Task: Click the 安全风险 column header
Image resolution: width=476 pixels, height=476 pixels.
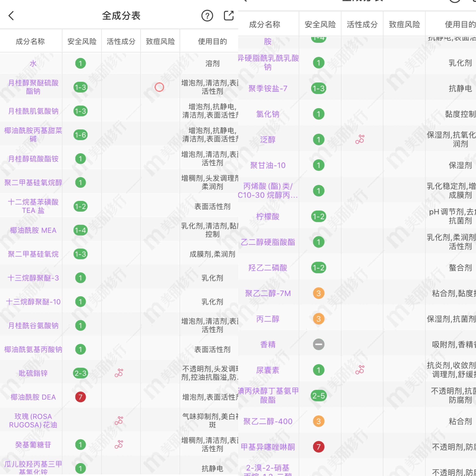Action: point(82,41)
